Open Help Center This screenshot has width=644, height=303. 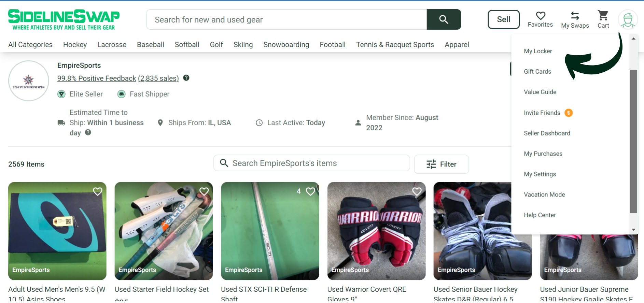540,215
